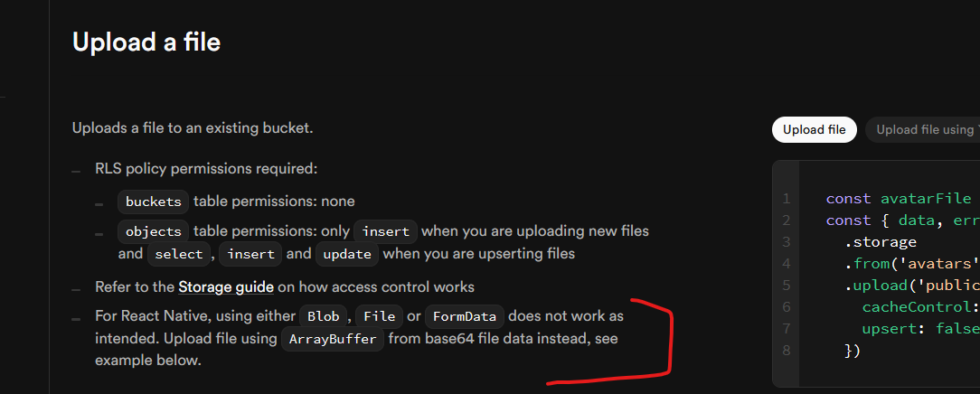The image size is (980, 394).
Task: Click the 'insert' tag between select and update
Action: [x=250, y=255]
